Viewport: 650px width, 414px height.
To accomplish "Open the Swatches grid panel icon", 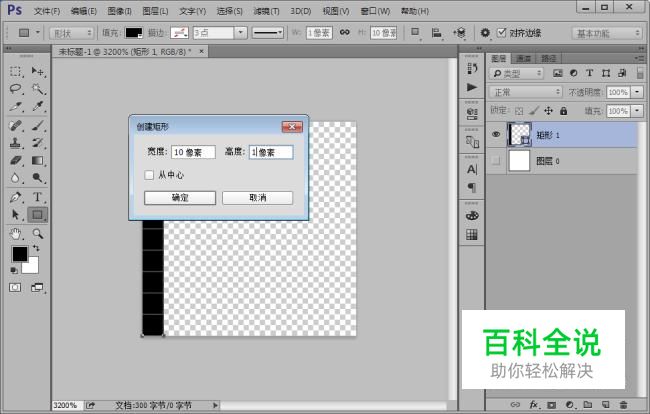I will click(x=472, y=235).
